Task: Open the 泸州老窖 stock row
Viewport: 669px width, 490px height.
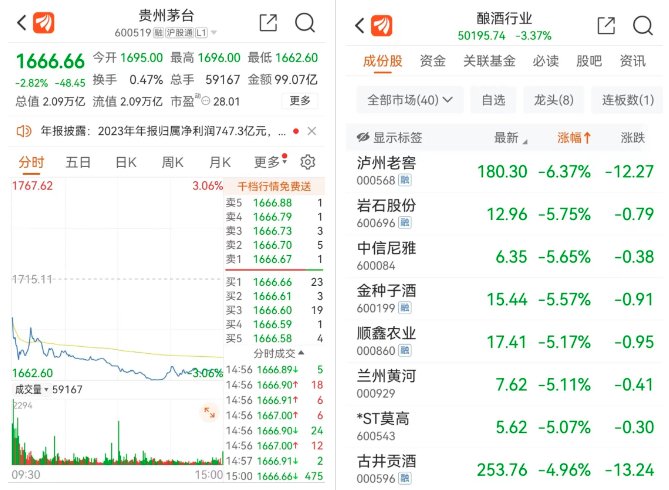Action: click(505, 171)
